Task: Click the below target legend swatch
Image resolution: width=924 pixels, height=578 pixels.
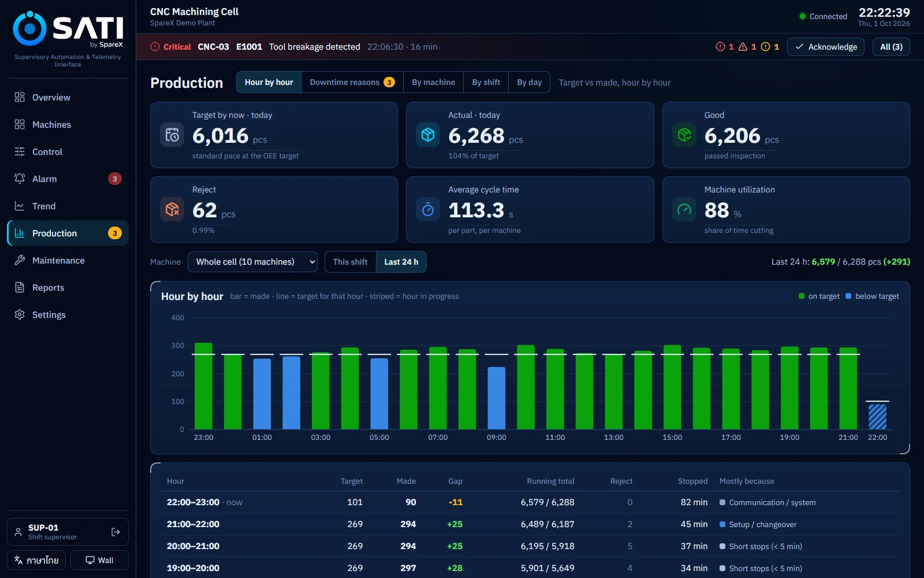Action: click(x=848, y=296)
